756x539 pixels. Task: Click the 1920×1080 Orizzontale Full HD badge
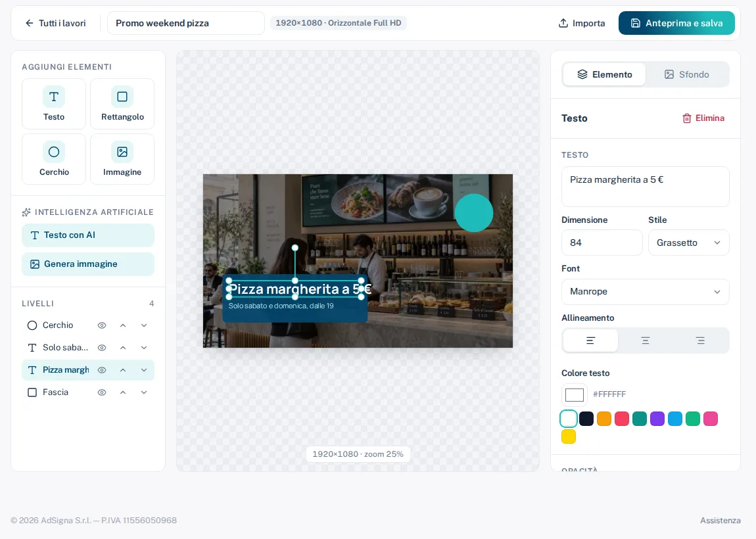tap(338, 23)
